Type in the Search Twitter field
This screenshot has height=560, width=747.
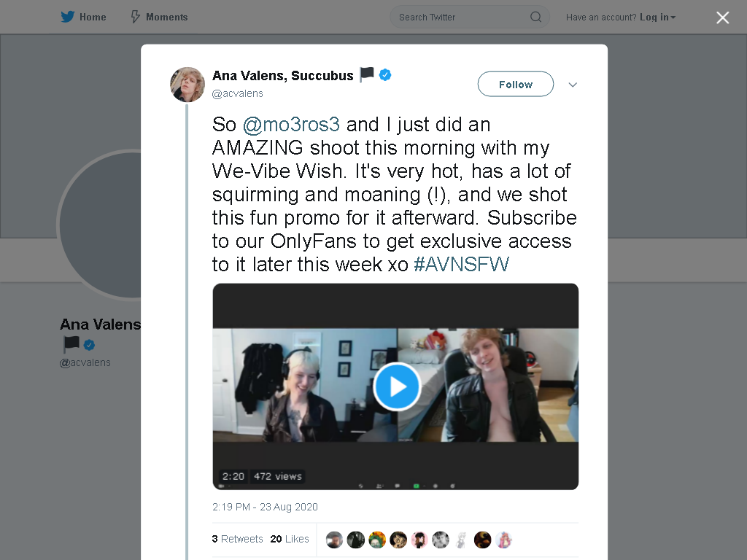[460, 17]
